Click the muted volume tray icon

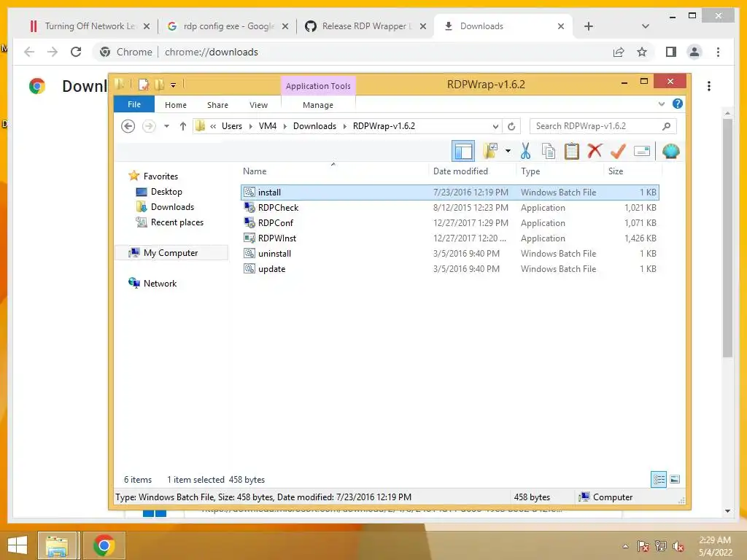[x=678, y=546]
